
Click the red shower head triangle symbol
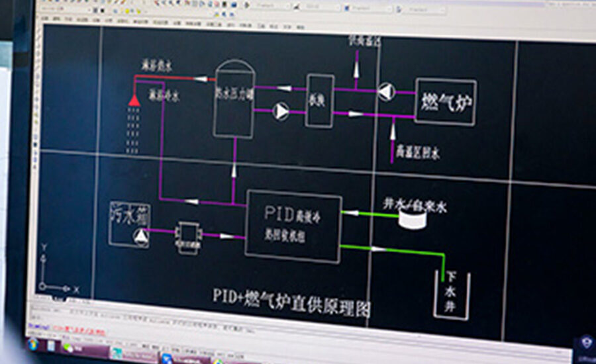click(x=134, y=99)
